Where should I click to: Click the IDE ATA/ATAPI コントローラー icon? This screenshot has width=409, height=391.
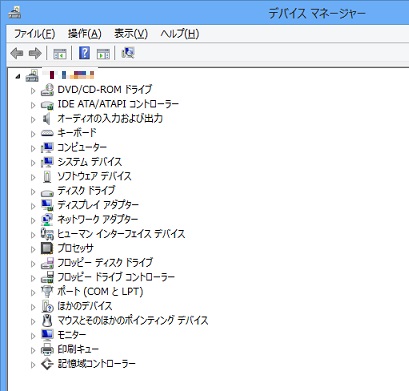tap(47, 105)
